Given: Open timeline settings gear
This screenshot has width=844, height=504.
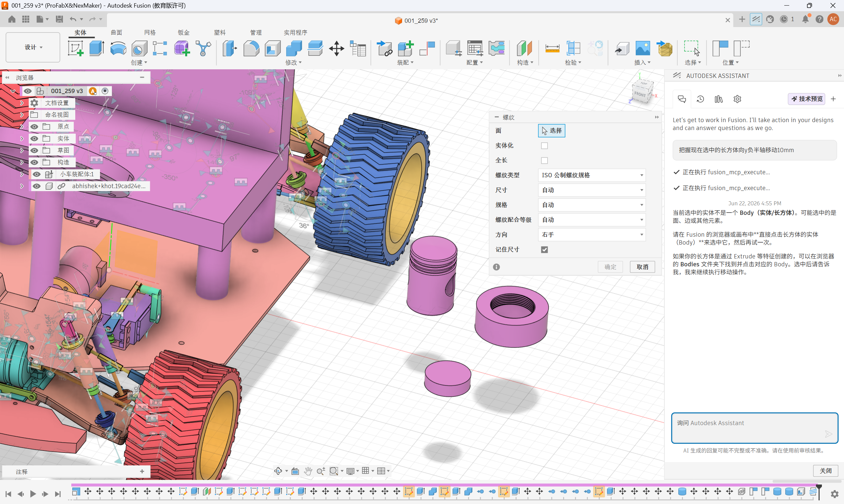Looking at the screenshot, I should [x=834, y=493].
